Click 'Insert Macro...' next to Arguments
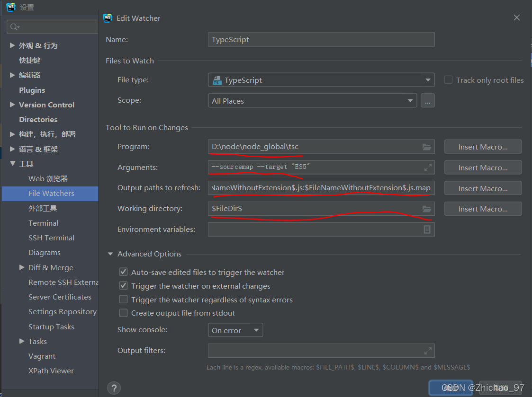 click(482, 167)
